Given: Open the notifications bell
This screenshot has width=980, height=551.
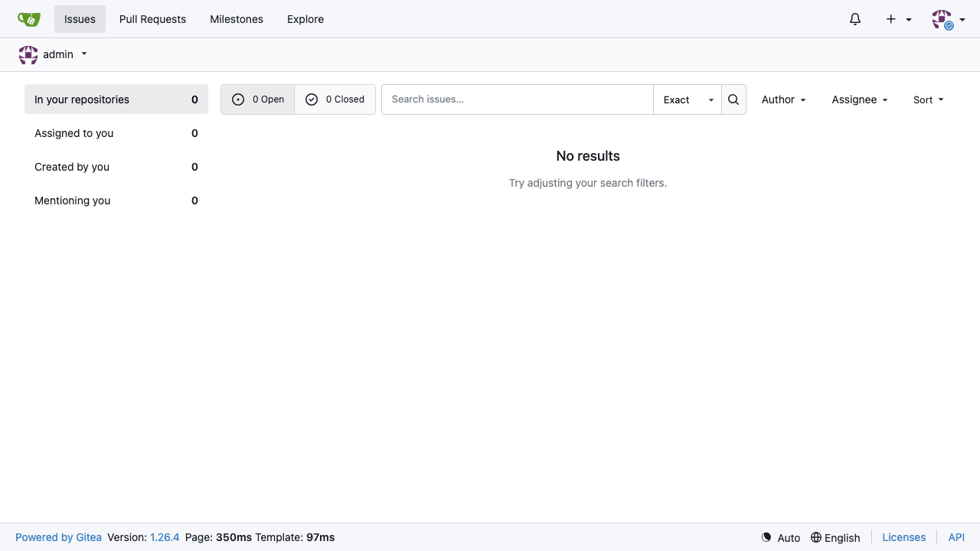Looking at the screenshot, I should click(x=855, y=19).
